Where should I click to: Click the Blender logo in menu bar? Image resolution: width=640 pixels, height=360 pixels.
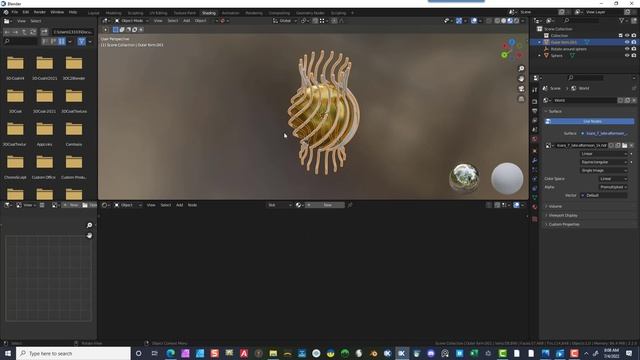6,12
